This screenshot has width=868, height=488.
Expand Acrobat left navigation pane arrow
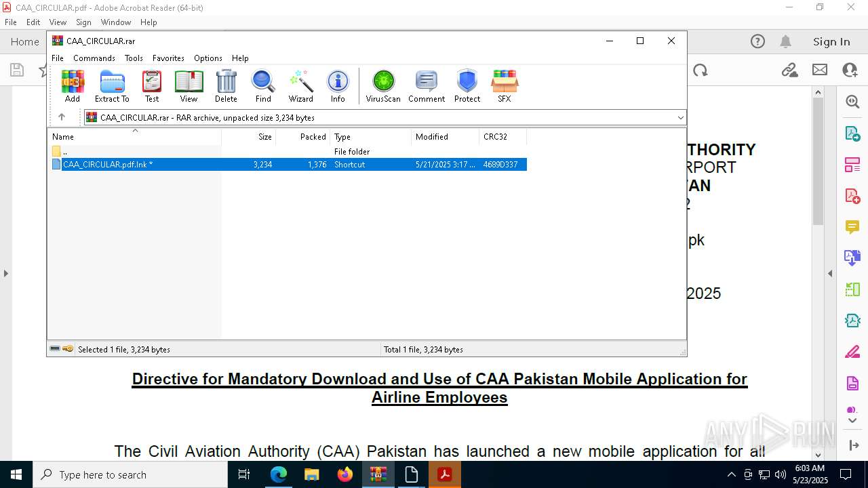[5, 273]
